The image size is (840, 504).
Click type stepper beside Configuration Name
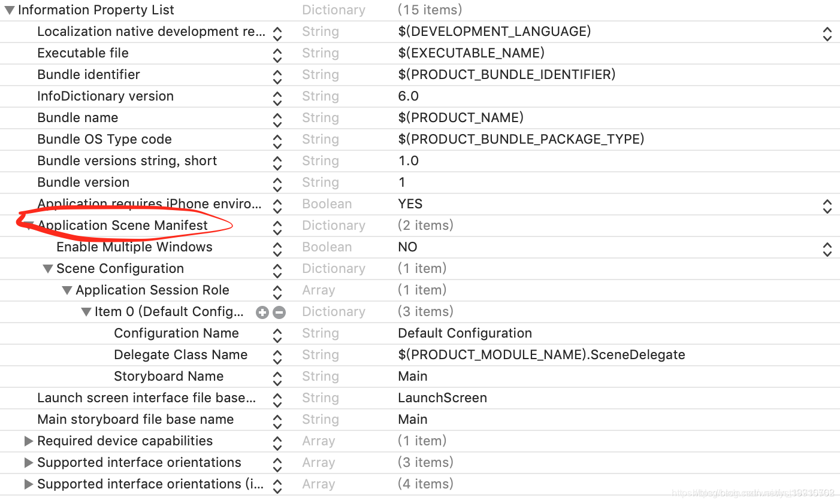(x=277, y=335)
